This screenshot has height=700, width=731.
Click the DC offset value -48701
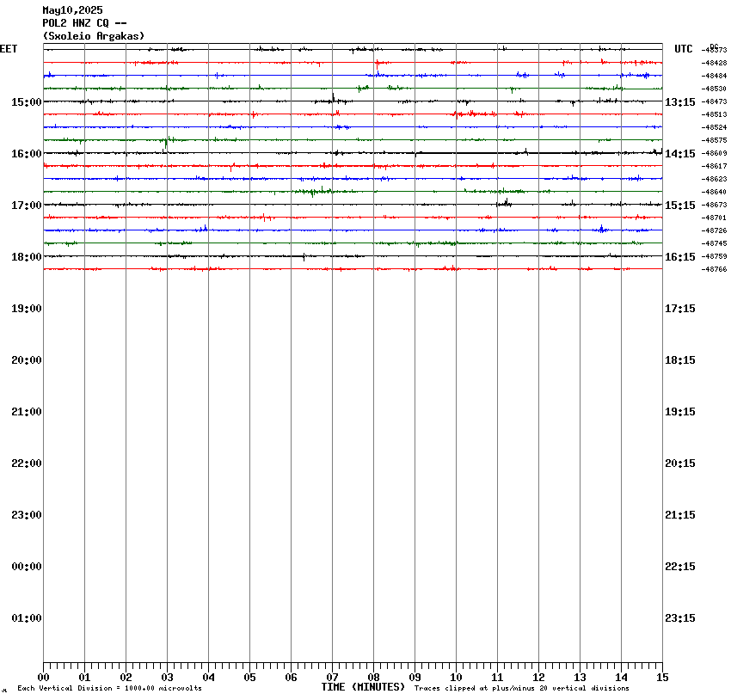coord(714,218)
